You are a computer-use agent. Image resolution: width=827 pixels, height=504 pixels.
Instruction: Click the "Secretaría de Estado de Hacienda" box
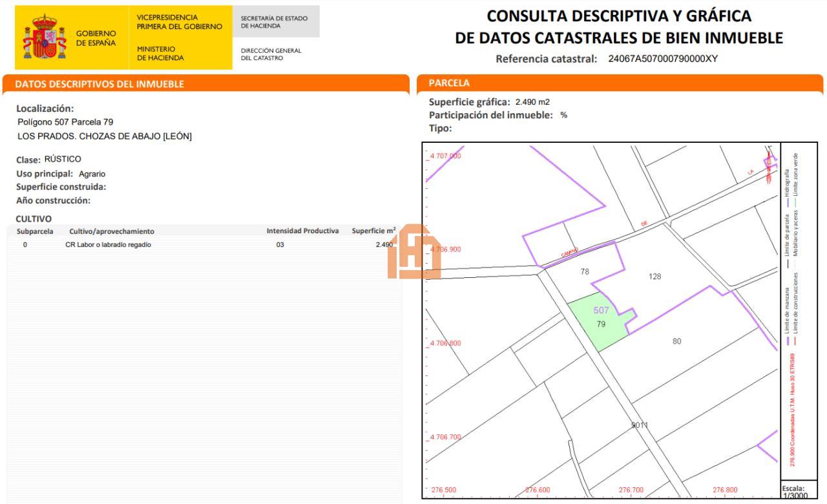tap(275, 21)
